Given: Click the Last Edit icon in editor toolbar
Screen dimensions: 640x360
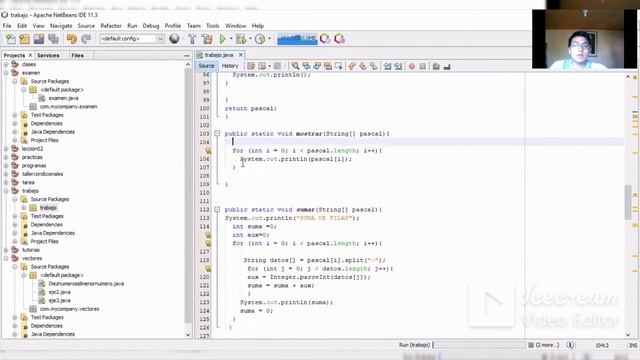Looking at the screenshot, I should point(251,66).
